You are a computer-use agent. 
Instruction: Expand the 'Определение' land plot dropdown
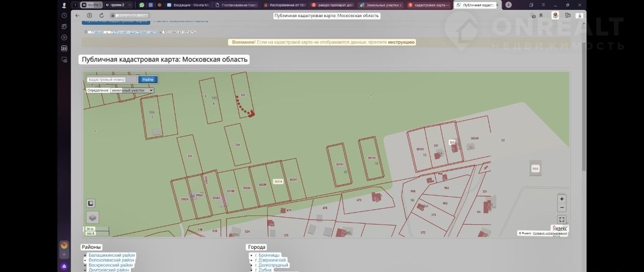[132, 90]
